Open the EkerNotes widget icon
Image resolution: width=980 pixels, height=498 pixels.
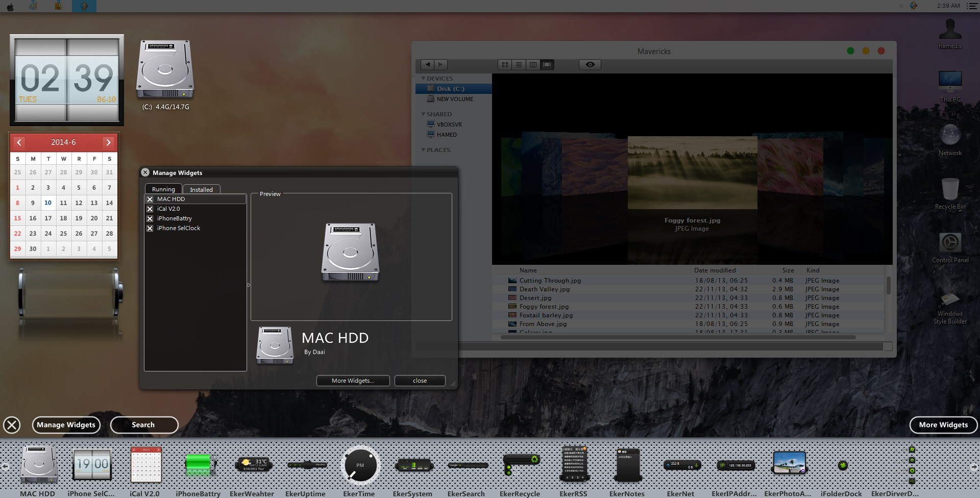[x=628, y=465]
